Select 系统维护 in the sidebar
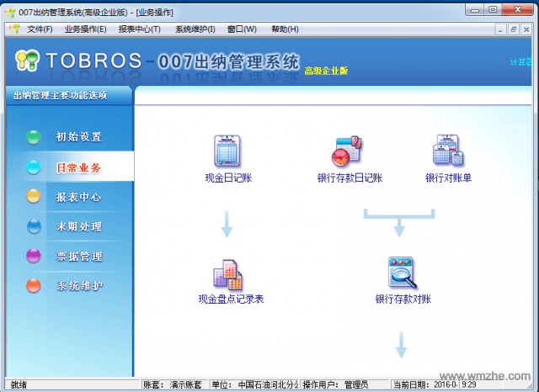This screenshot has width=539, height=392. click(x=79, y=286)
